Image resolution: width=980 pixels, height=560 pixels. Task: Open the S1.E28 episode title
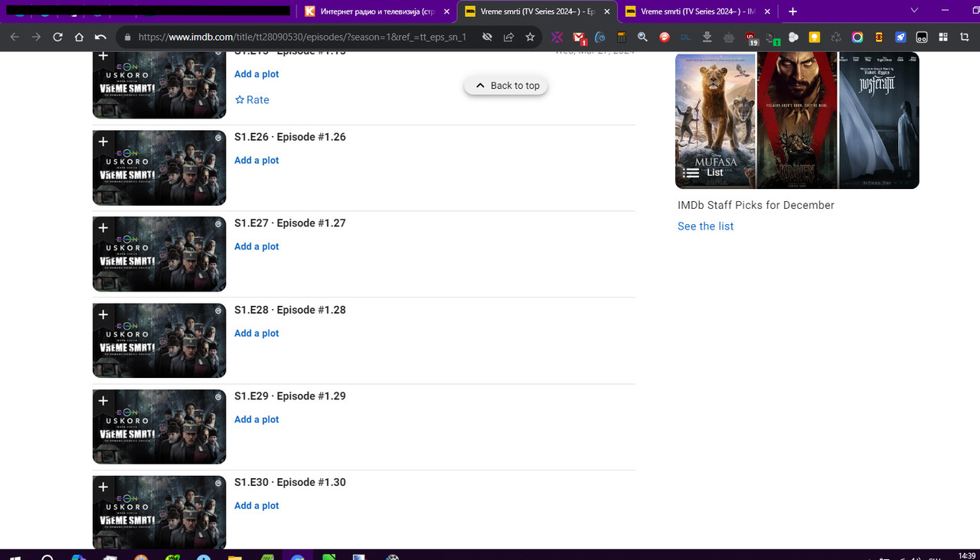point(290,310)
